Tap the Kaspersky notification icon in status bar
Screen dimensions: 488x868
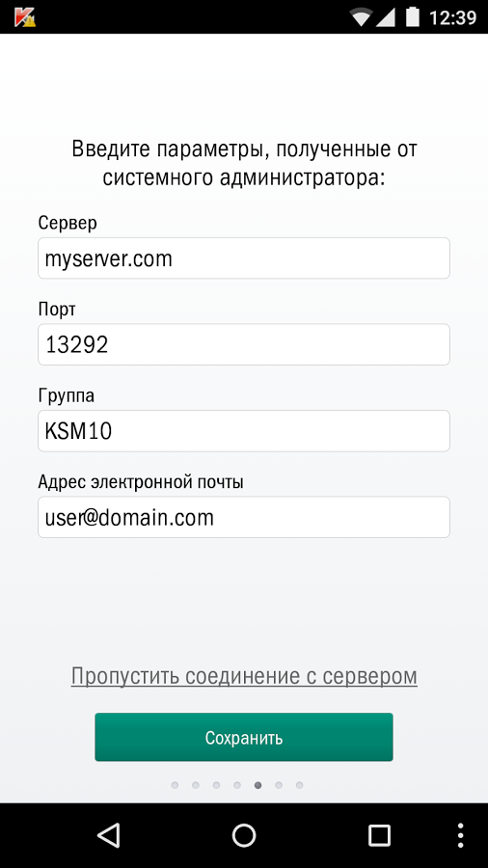click(25, 16)
